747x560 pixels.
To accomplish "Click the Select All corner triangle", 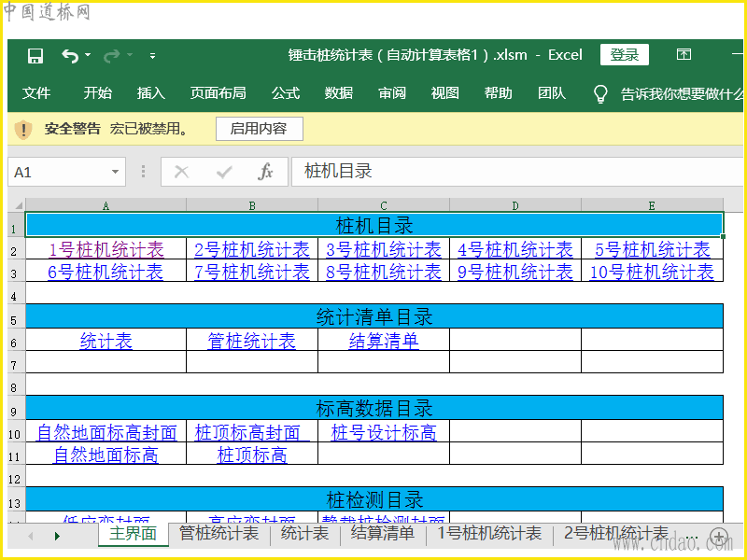I will pyautogui.click(x=17, y=205).
